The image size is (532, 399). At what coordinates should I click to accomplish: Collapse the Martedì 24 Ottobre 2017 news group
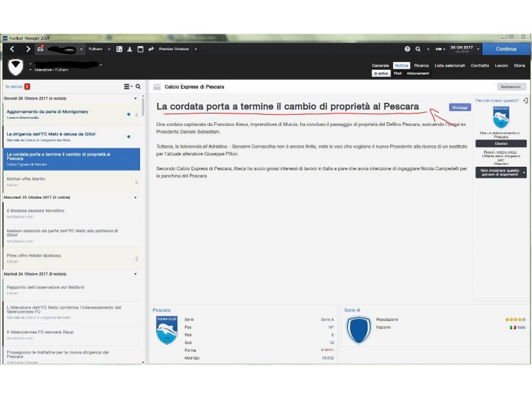(136, 274)
